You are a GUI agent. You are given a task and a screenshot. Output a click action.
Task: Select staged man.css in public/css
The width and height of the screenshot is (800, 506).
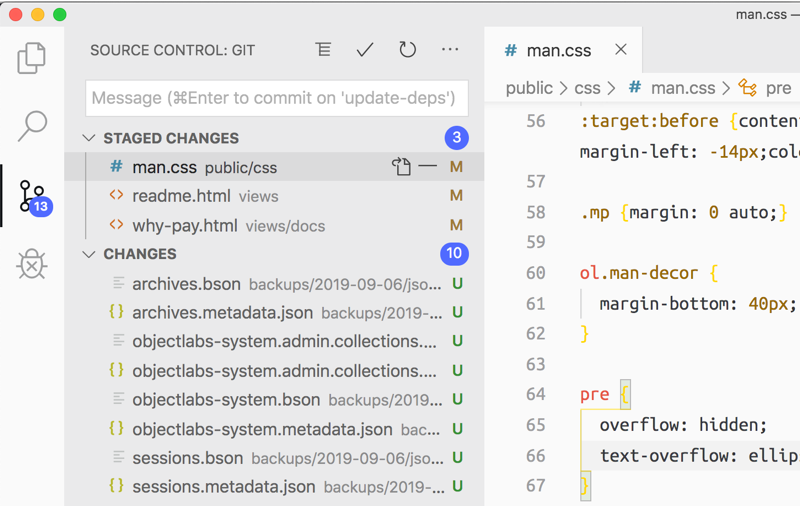pyautogui.click(x=274, y=167)
